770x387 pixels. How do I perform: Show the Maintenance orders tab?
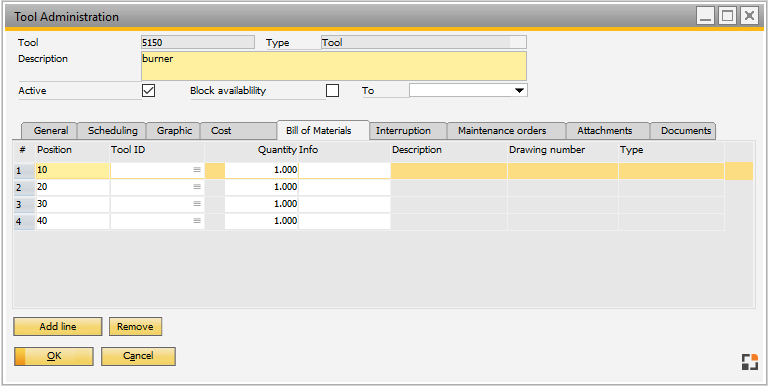(506, 131)
